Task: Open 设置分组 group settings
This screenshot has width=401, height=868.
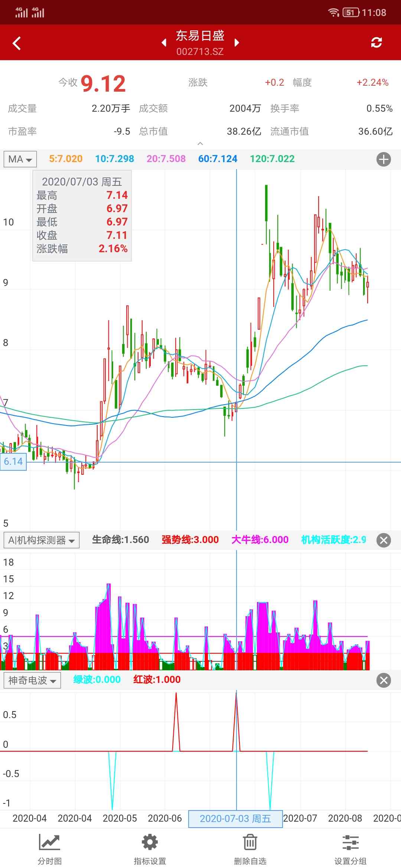Action: click(350, 848)
